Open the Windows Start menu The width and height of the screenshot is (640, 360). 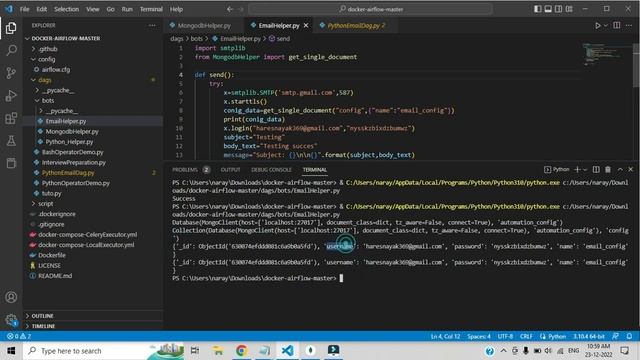coord(11,351)
